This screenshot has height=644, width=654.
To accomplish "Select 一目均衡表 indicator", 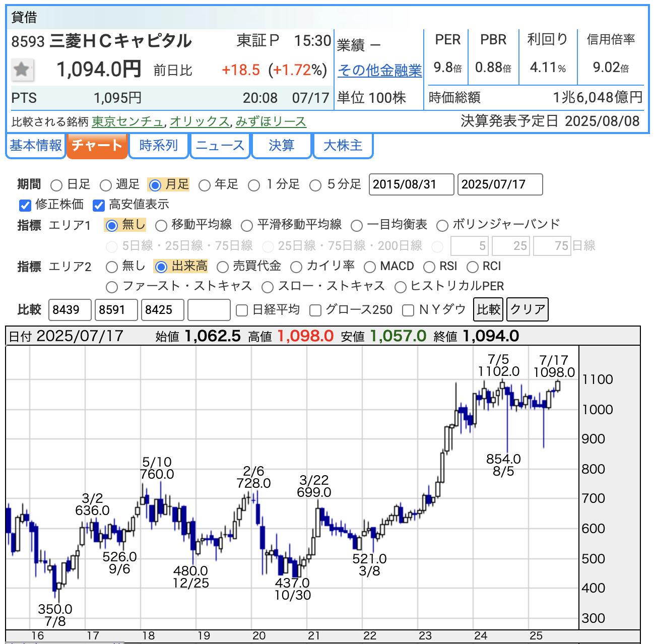I will pyautogui.click(x=356, y=226).
